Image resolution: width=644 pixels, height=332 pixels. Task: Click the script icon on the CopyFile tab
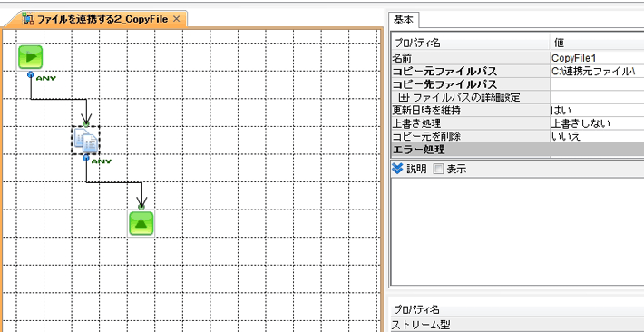pos(28,19)
